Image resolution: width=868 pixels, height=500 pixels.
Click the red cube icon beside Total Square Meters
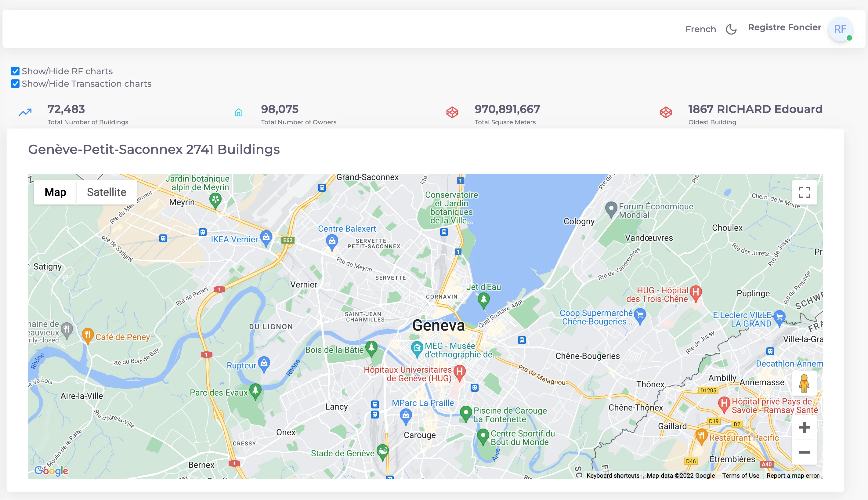point(452,112)
